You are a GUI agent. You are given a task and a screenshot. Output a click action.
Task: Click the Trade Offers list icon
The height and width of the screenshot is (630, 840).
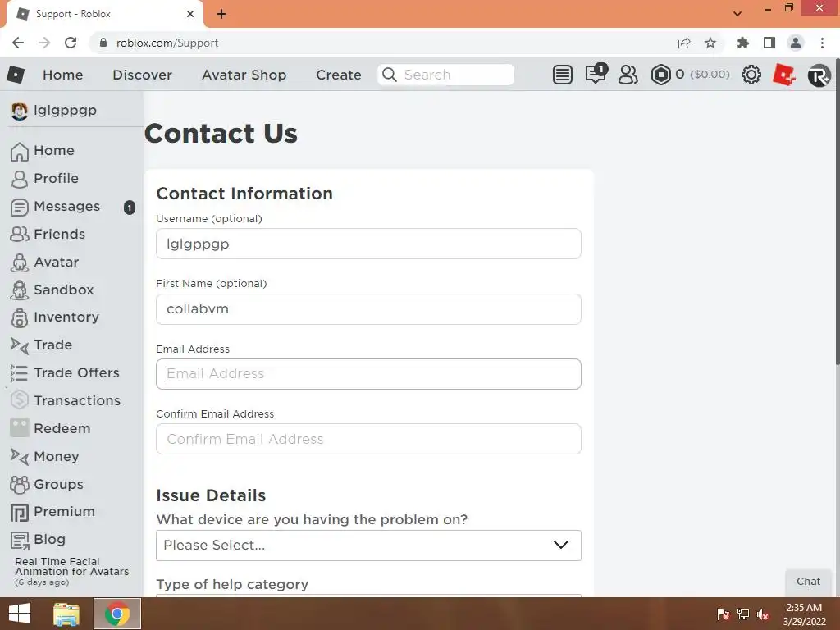tap(19, 373)
